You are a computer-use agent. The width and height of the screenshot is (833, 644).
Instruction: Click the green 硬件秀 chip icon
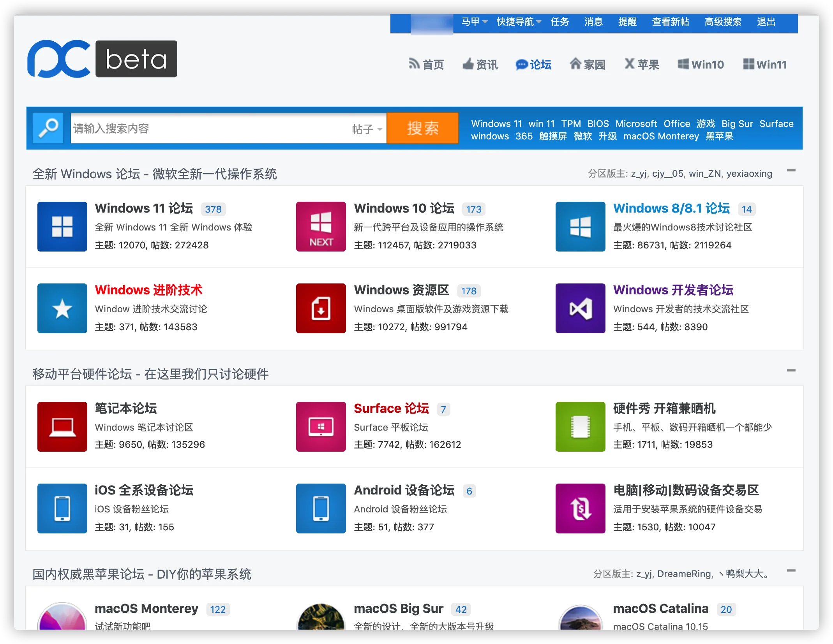[580, 427]
